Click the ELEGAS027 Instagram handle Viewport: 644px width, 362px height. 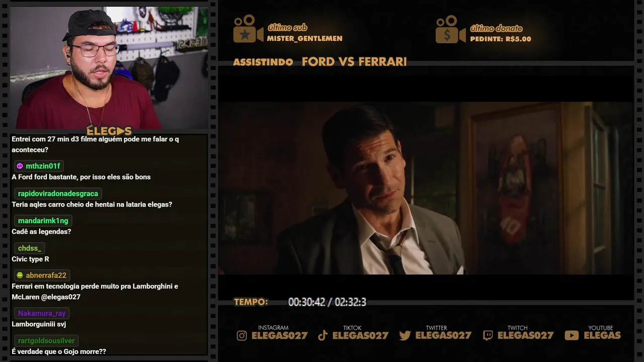pyautogui.click(x=279, y=336)
